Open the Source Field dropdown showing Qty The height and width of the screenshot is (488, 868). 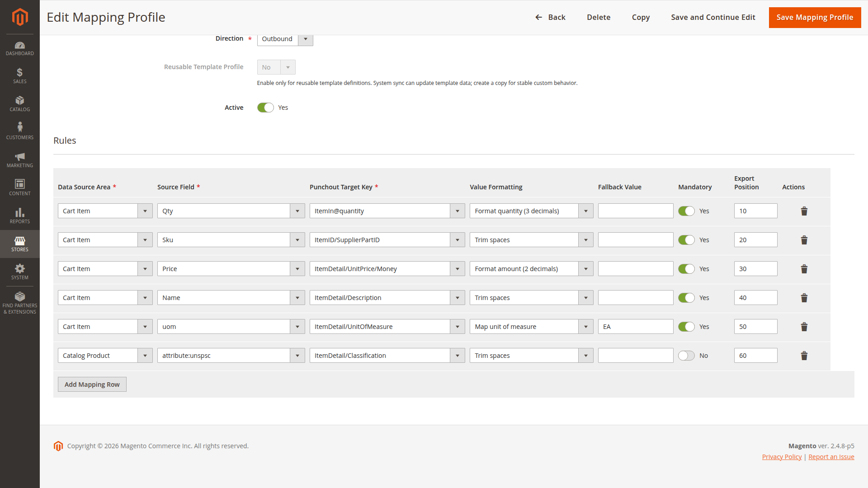pyautogui.click(x=231, y=211)
